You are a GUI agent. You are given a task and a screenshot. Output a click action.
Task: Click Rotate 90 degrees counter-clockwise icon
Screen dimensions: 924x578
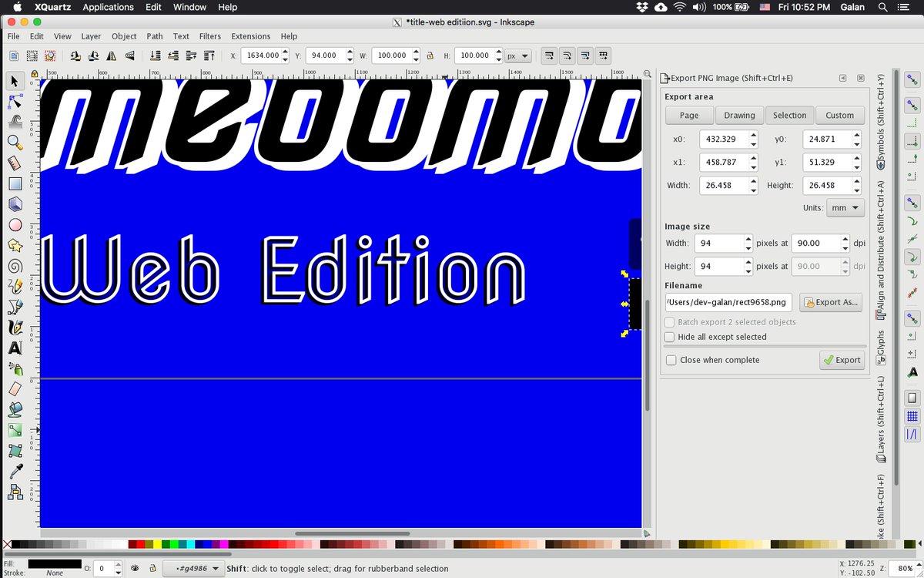point(75,55)
